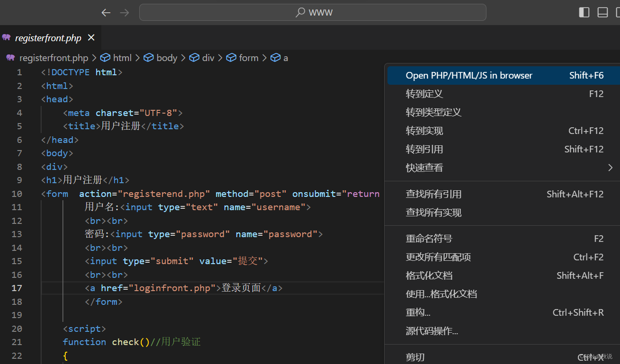
Task: Click the <script> tag on line 20
Action: [84, 328]
